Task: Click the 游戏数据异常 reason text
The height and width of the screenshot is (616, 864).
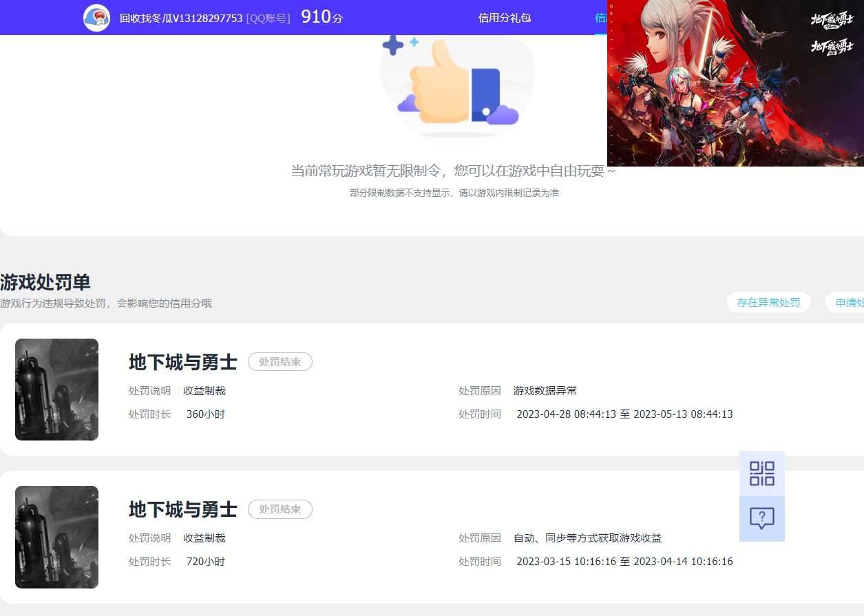Action: [x=545, y=390]
